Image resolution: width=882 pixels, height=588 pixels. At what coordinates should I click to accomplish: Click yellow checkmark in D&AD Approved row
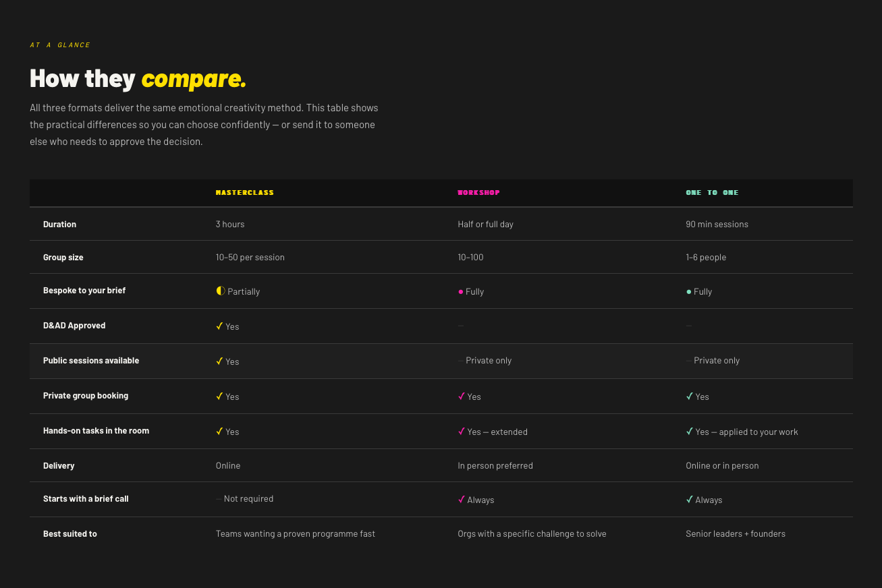point(219,326)
